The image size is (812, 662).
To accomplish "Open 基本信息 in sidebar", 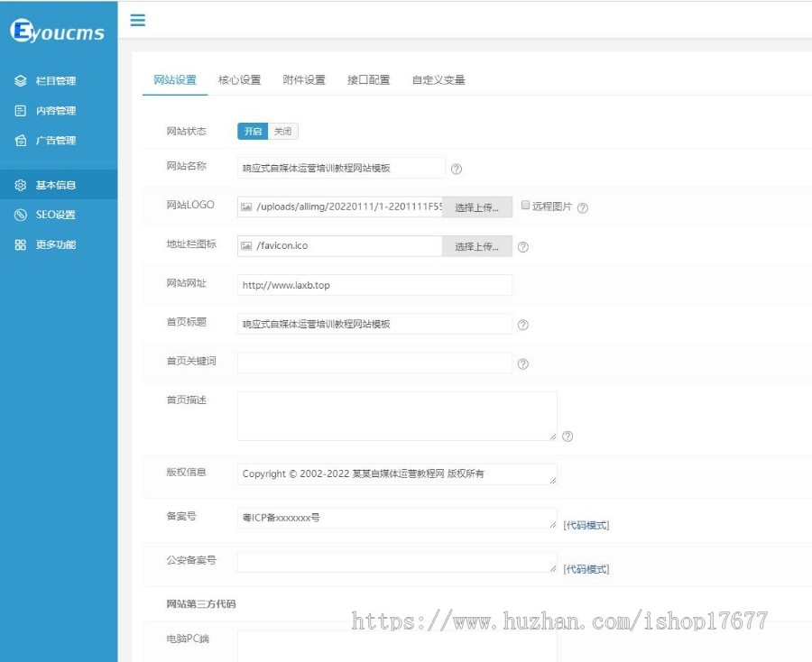I will [59, 185].
